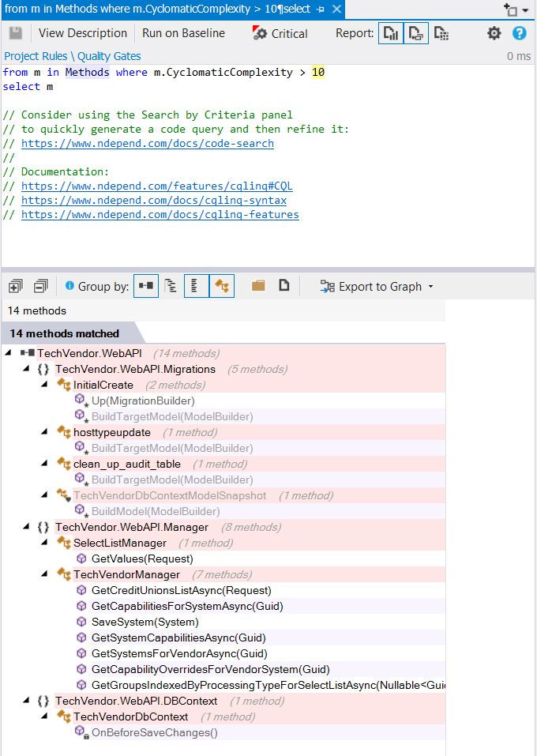Collapse the TechVendorManager class node
The width and height of the screenshot is (537, 756).
click(x=44, y=574)
